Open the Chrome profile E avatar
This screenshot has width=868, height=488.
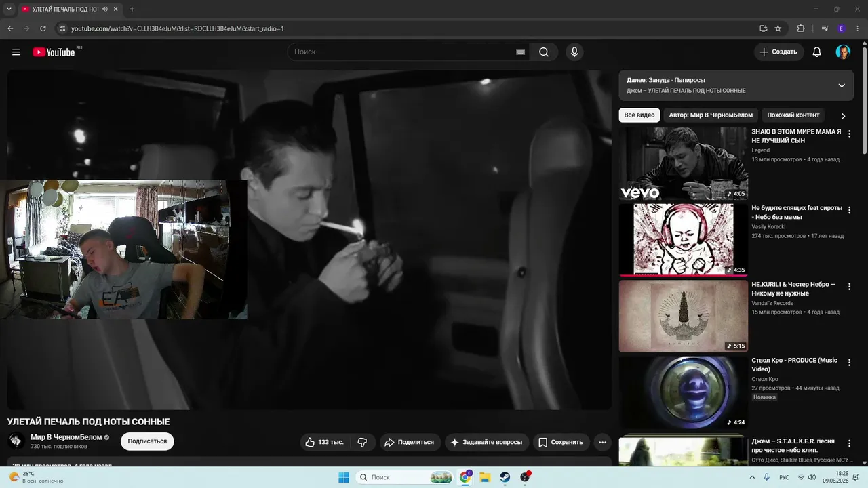point(842,28)
